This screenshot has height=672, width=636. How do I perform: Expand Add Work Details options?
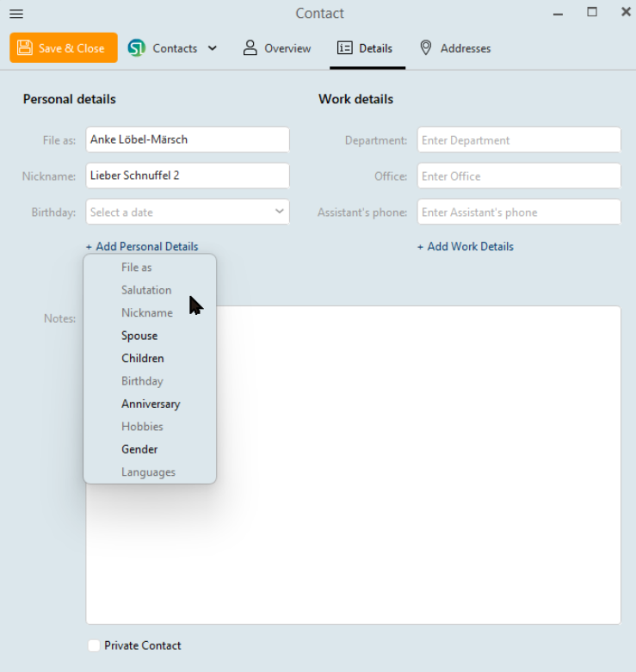click(x=465, y=247)
